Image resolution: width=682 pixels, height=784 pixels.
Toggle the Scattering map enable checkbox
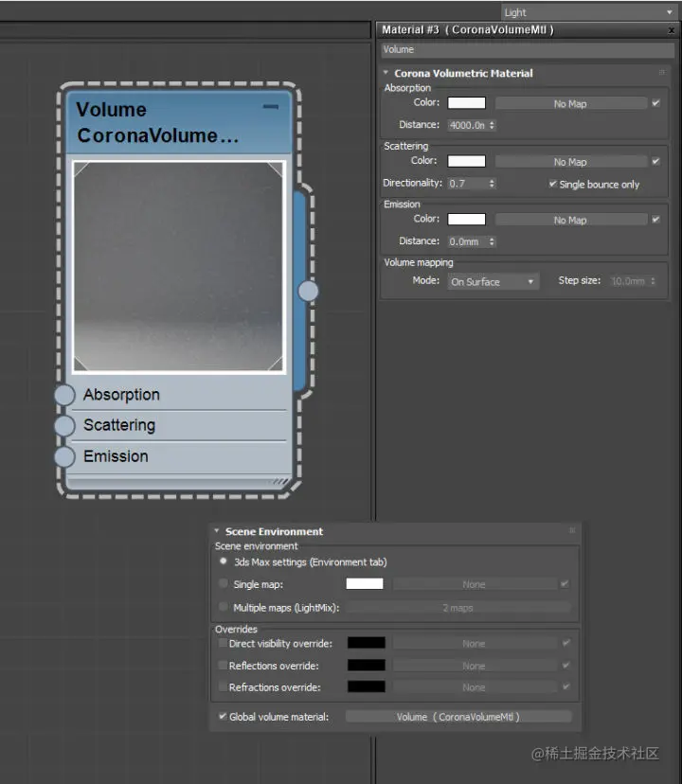point(655,161)
